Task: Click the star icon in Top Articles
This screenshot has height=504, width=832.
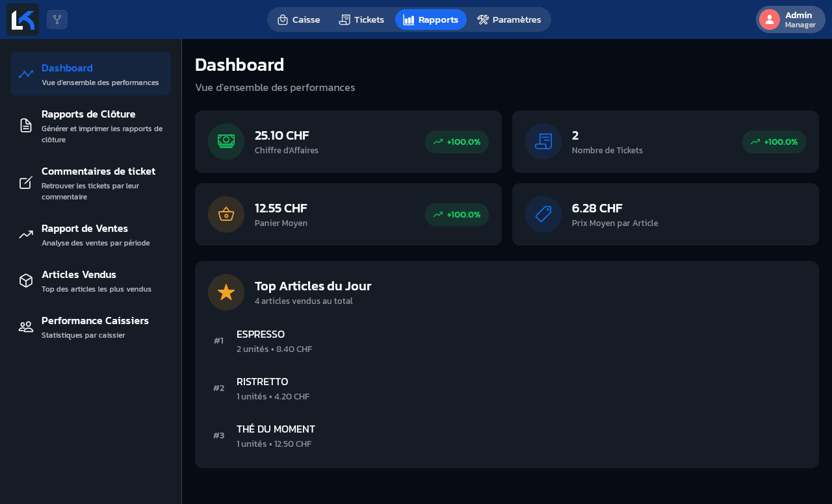Action: click(x=226, y=292)
